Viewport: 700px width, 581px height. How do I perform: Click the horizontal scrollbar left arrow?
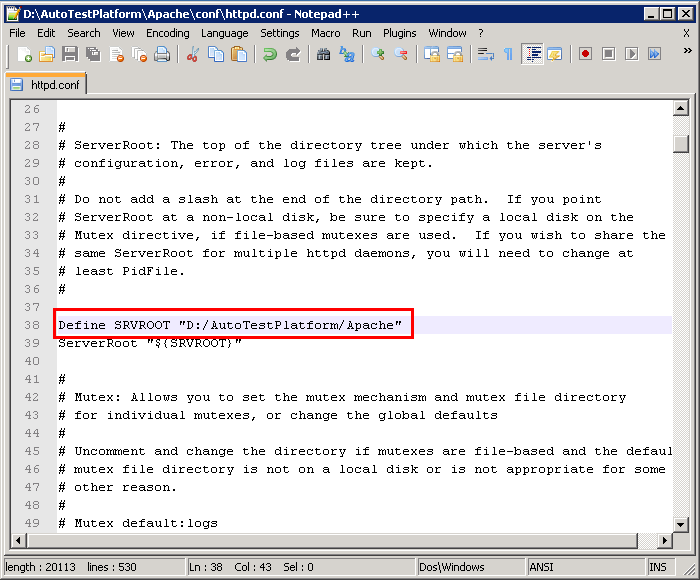[18, 541]
